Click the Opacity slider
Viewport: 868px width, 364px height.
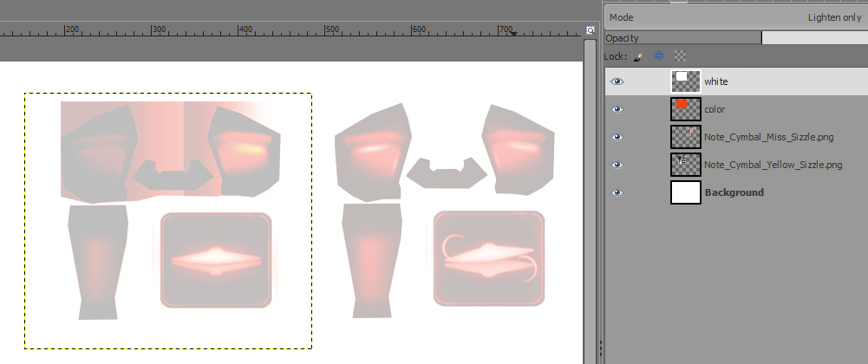pos(735,38)
